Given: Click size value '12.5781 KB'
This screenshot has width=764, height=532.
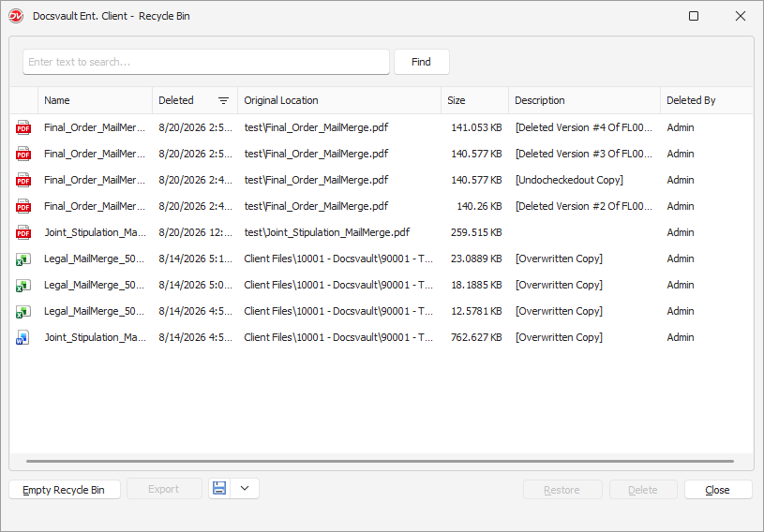Looking at the screenshot, I should point(476,312).
